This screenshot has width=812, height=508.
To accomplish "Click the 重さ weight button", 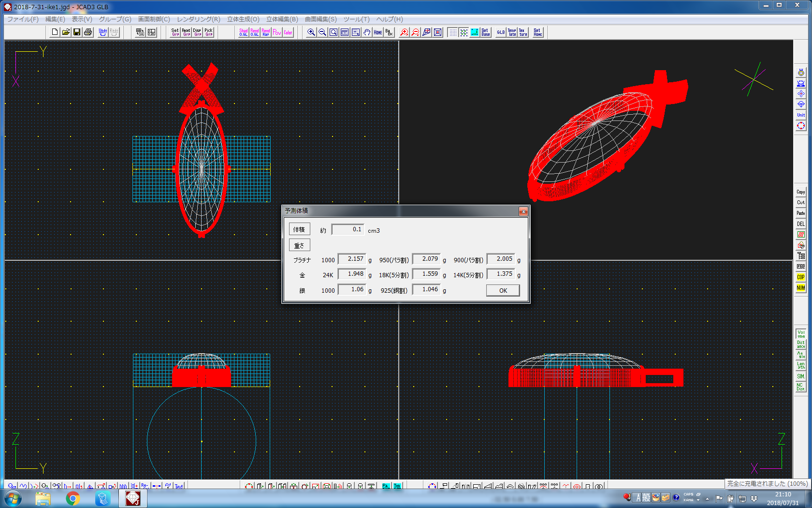I will (299, 245).
